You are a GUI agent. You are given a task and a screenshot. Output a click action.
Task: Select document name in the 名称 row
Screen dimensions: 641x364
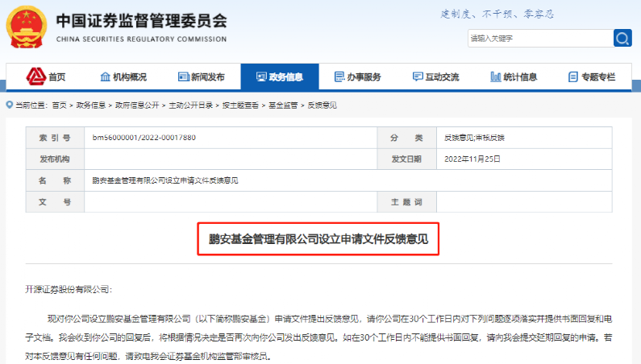pyautogui.click(x=165, y=180)
